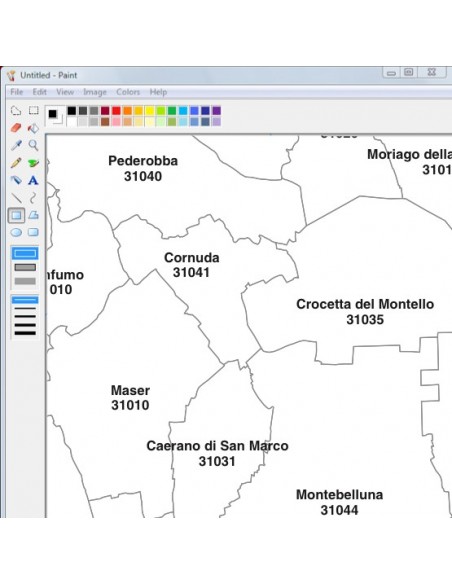Select outline with fill shape style

[x=25, y=267]
